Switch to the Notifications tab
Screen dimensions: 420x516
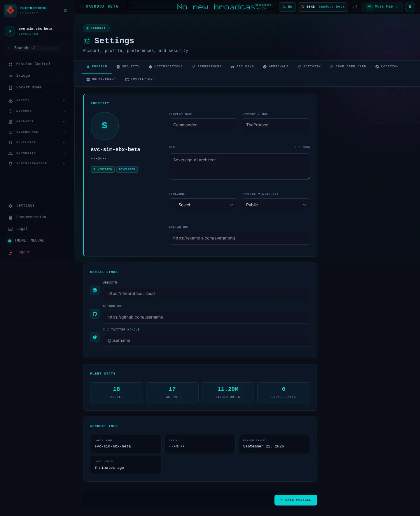pos(165,67)
